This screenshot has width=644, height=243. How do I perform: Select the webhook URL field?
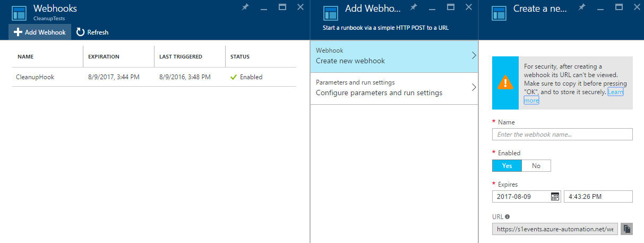click(x=555, y=229)
